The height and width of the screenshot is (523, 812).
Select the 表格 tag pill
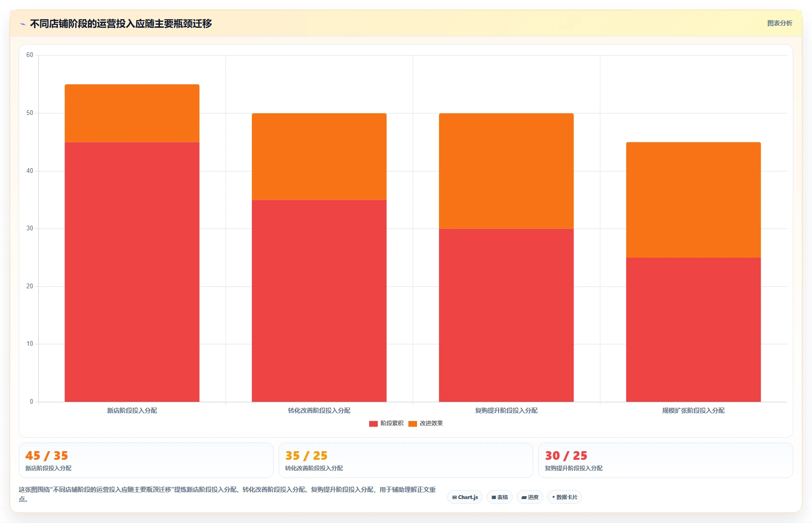click(x=499, y=497)
